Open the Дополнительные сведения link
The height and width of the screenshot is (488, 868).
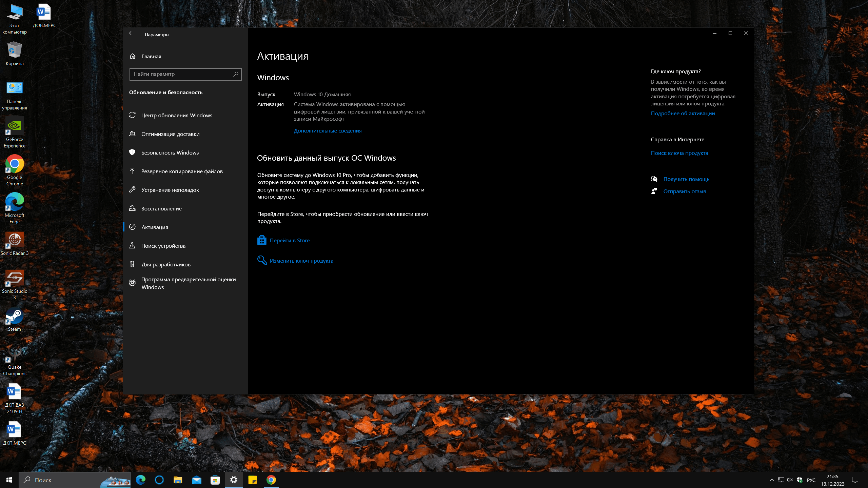(328, 130)
